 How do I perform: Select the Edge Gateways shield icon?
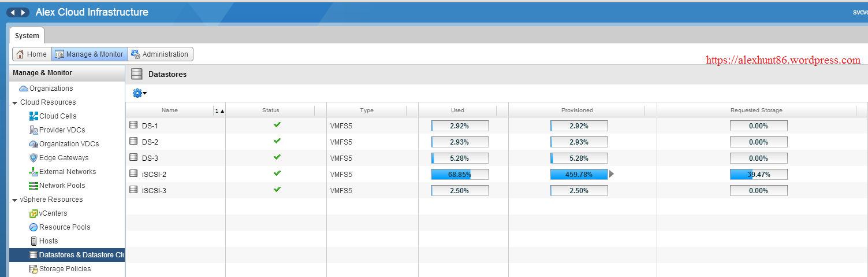(x=33, y=158)
